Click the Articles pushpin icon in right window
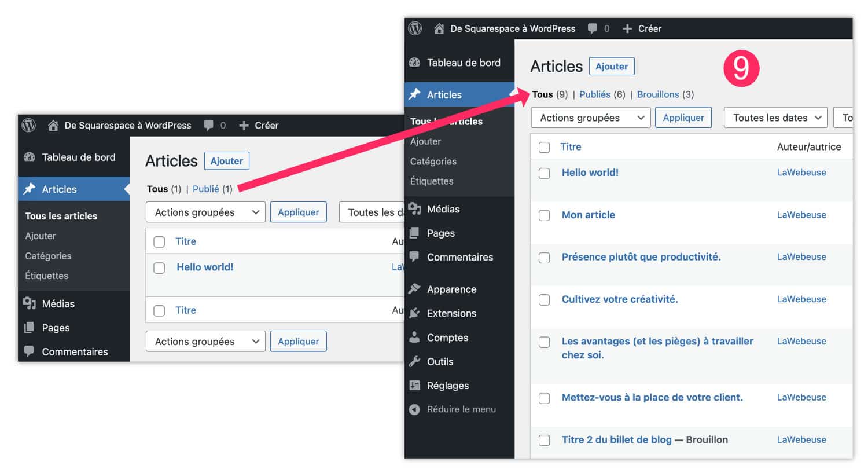Screen dimensions: 868x473 pos(415,94)
